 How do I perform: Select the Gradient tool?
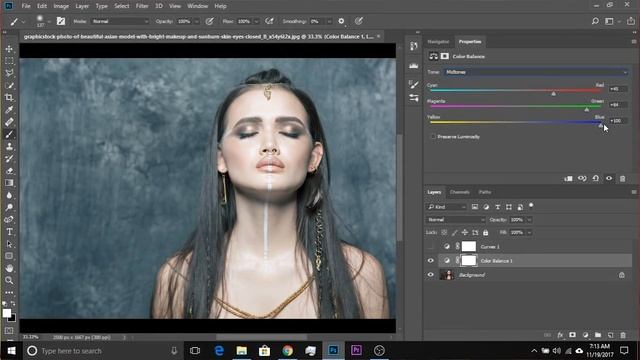click(x=9, y=183)
